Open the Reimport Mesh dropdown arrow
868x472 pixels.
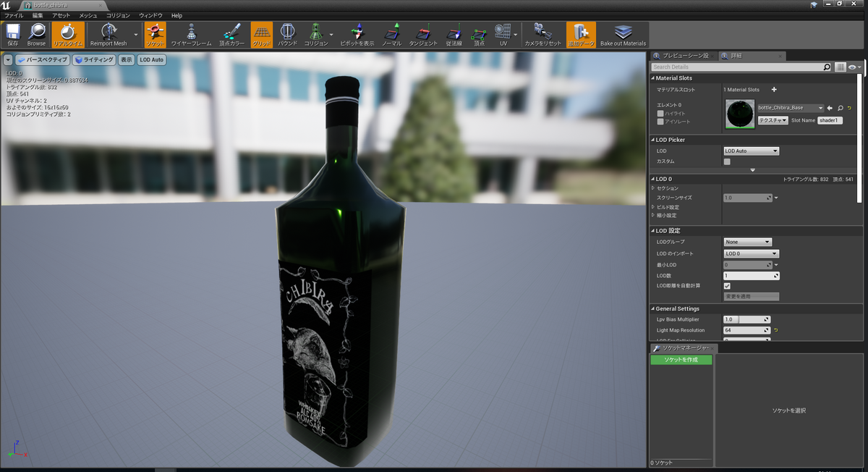[136, 34]
